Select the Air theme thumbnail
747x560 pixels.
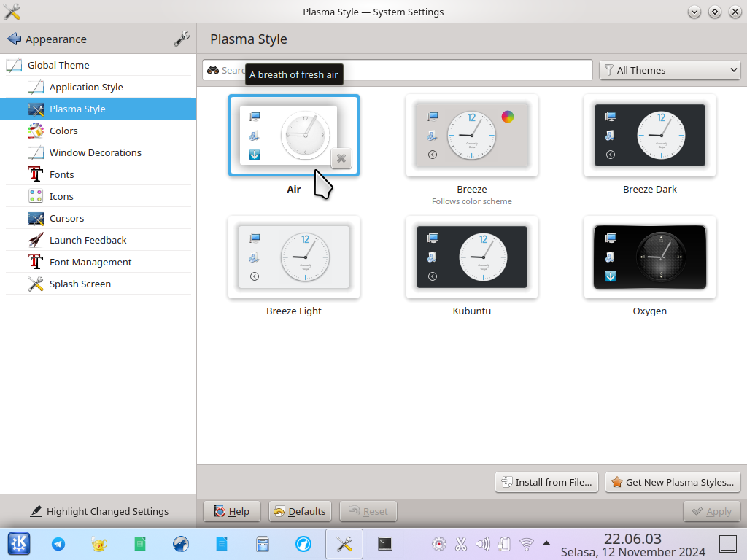pos(294,136)
